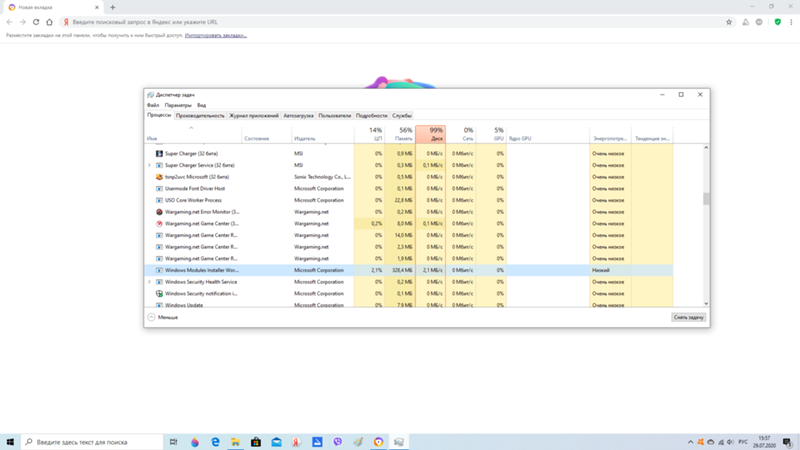Bookmark page with the star icon

coord(729,22)
